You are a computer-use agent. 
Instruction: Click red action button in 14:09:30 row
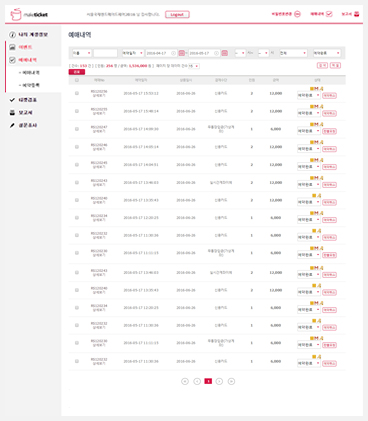click(329, 131)
